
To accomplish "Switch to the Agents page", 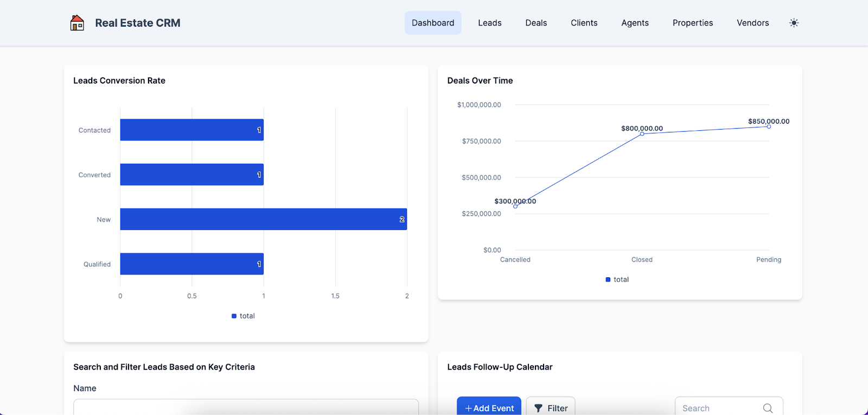I will pyautogui.click(x=635, y=23).
